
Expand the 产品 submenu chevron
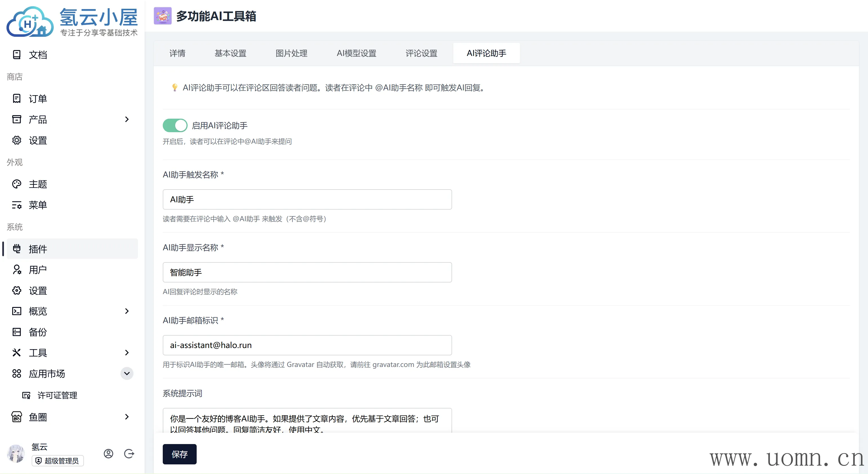(x=127, y=119)
